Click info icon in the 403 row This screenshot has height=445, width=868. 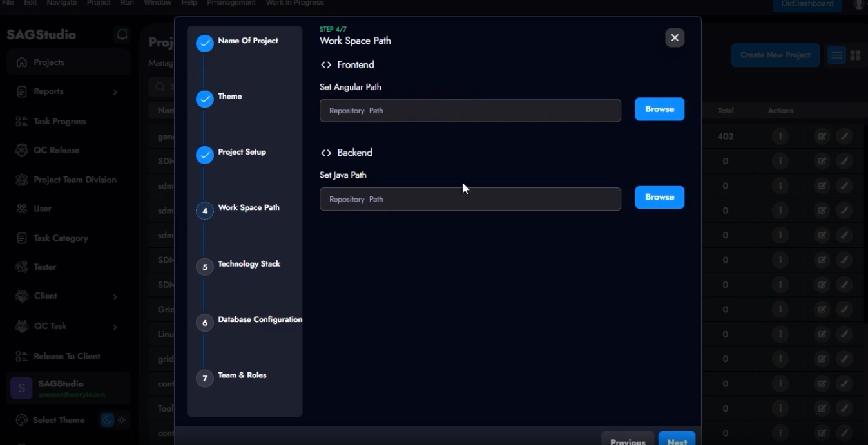[x=780, y=137]
